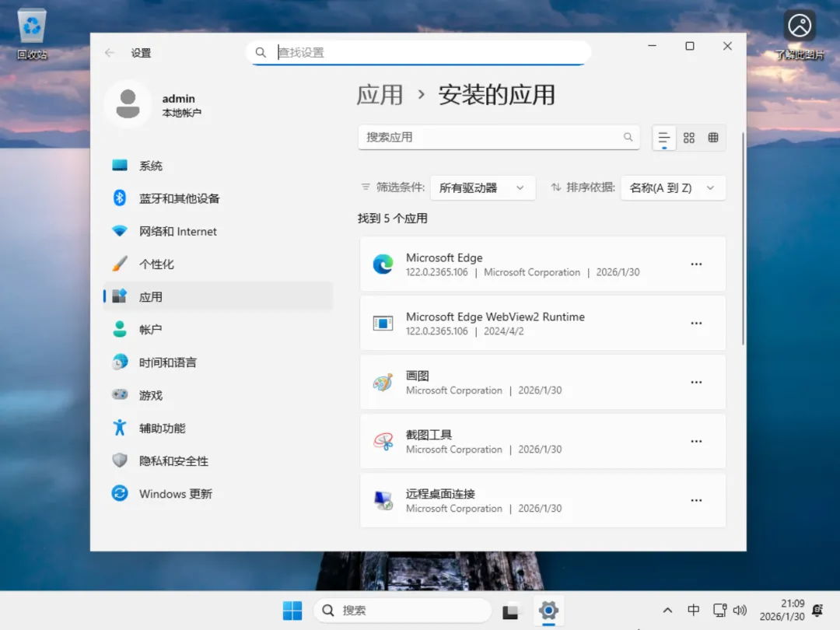840x630 pixels.
Task: Click the Windows Update refresh icon
Action: pyautogui.click(x=120, y=493)
